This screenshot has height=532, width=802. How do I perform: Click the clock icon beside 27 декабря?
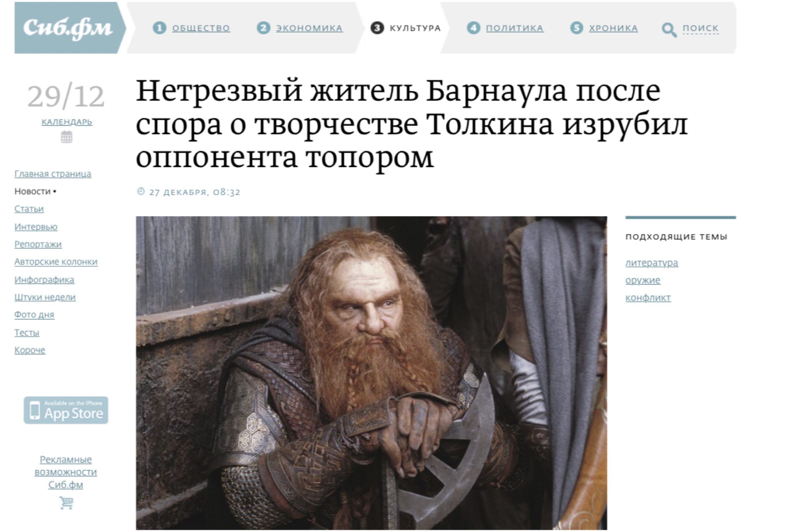point(141,191)
